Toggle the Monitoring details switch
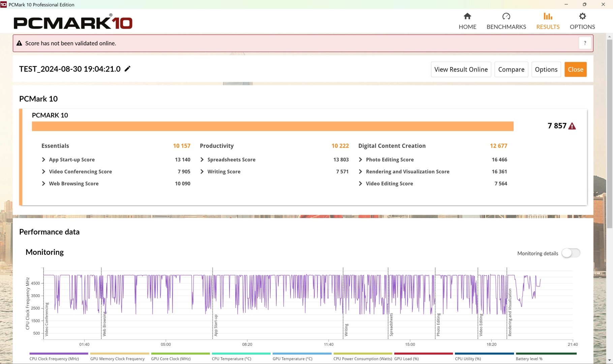Image resolution: width=613 pixels, height=364 pixels. tap(571, 253)
